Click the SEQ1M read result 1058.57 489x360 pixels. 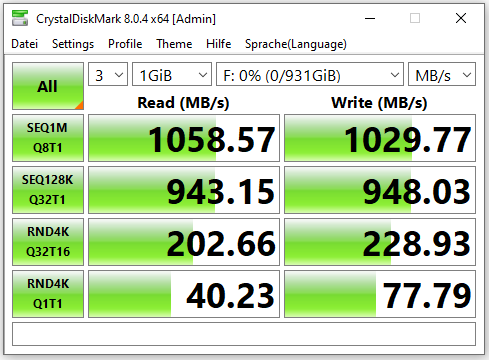click(184, 138)
